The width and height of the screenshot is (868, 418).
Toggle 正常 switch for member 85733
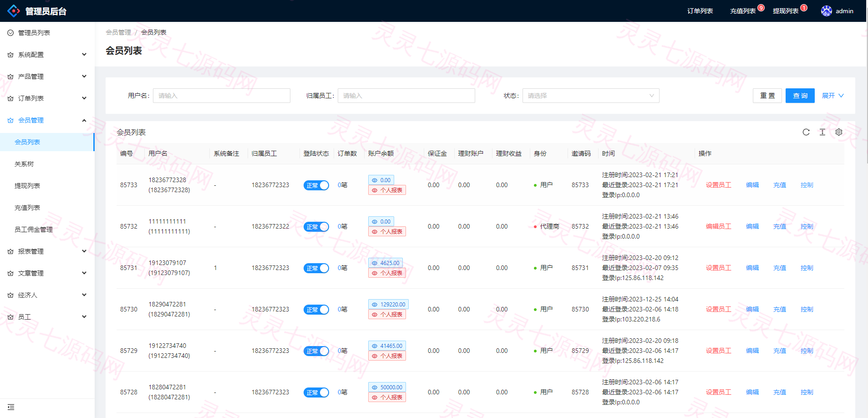click(x=316, y=185)
